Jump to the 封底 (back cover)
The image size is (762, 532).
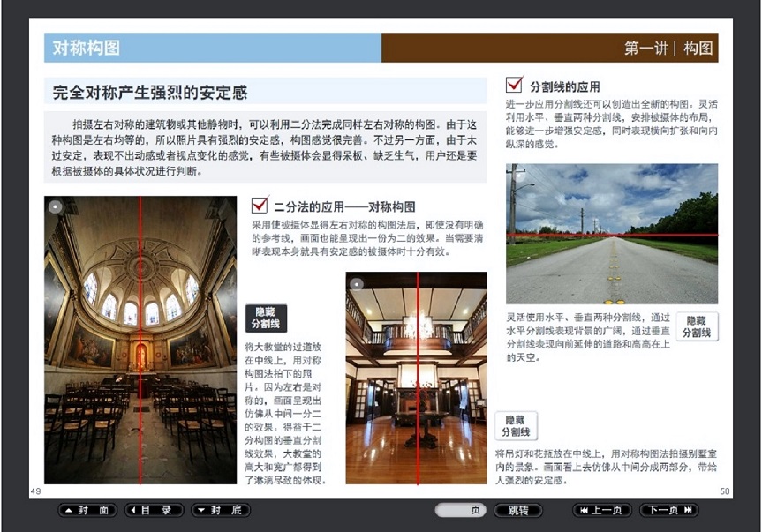point(221,510)
